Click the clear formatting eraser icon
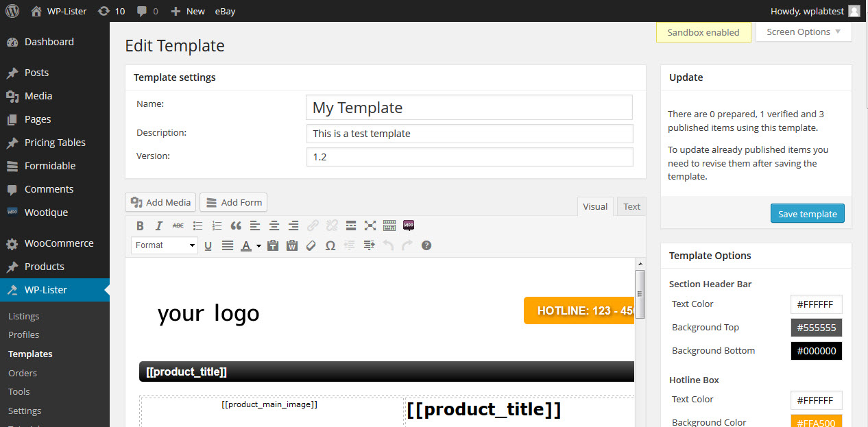868x427 pixels. coord(311,245)
